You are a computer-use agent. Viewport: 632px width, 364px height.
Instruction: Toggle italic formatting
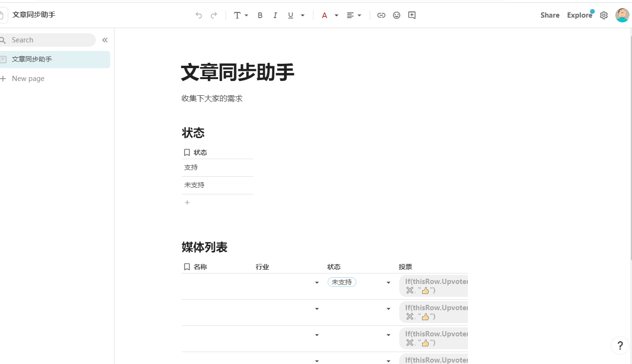(275, 15)
